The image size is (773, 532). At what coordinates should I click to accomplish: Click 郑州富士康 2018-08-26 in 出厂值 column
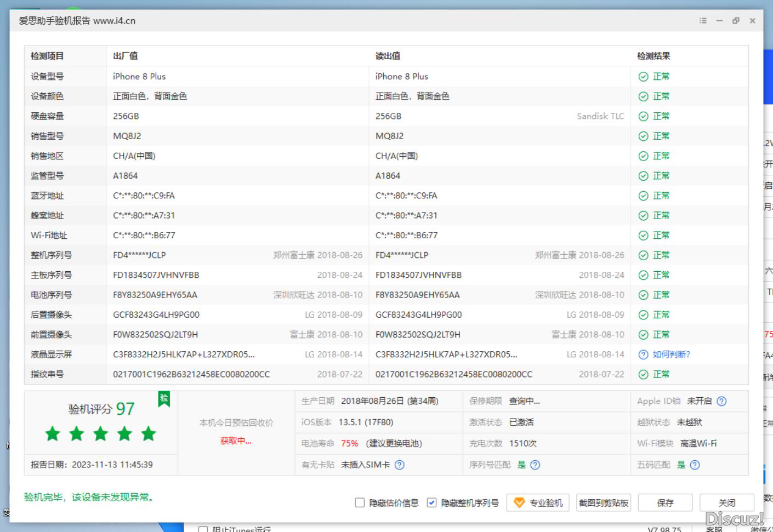click(318, 255)
